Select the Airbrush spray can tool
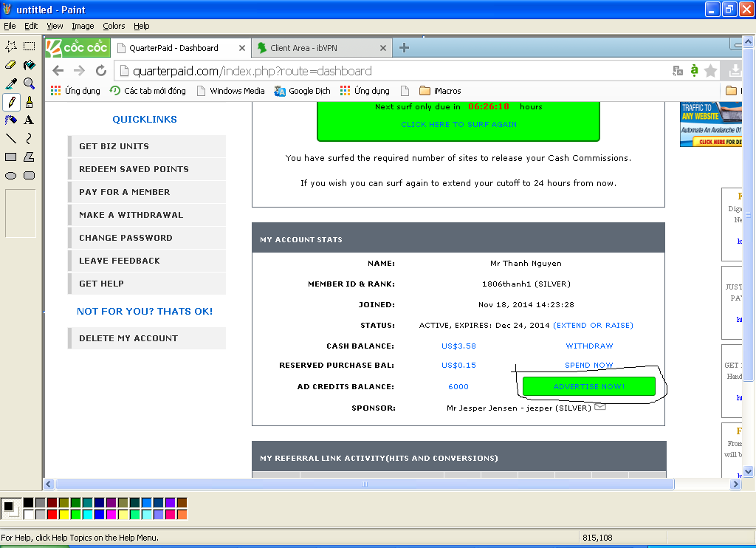Viewport: 756px width, 548px height. pyautogui.click(x=11, y=120)
